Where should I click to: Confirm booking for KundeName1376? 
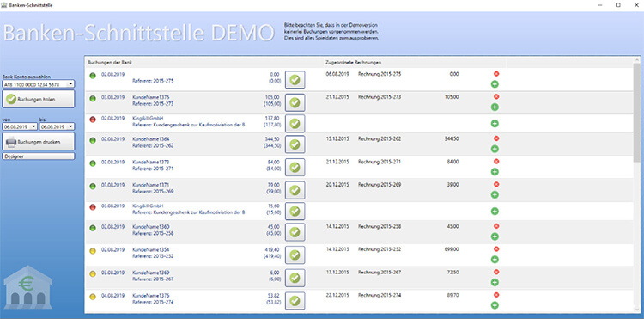(x=295, y=301)
